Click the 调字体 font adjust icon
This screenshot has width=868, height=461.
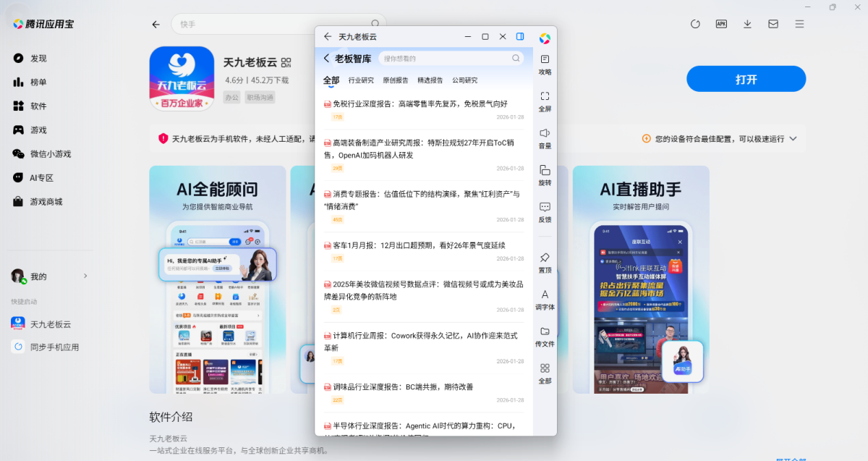(x=545, y=295)
